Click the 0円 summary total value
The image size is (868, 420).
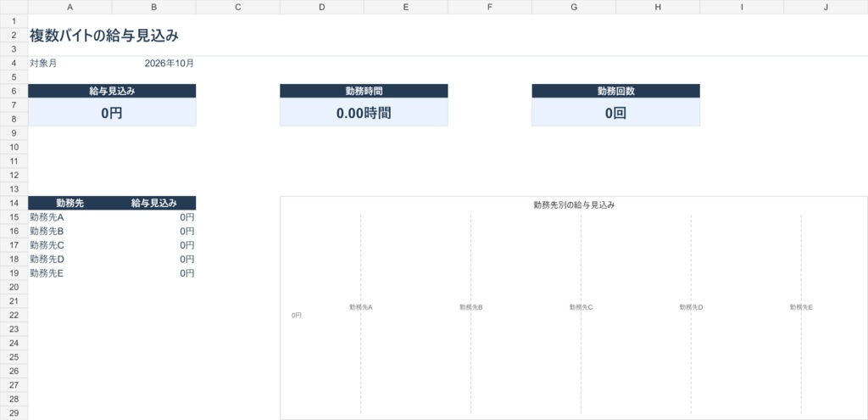pyautogui.click(x=112, y=113)
